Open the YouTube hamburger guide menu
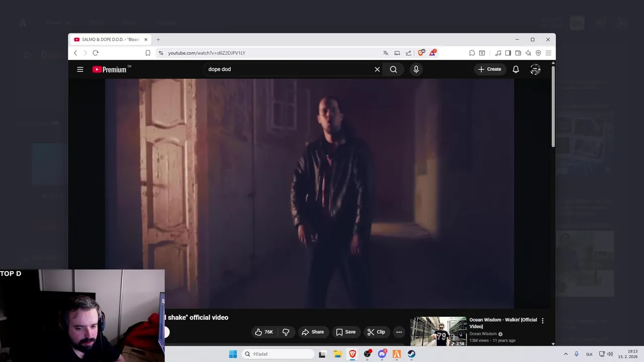 point(80,69)
